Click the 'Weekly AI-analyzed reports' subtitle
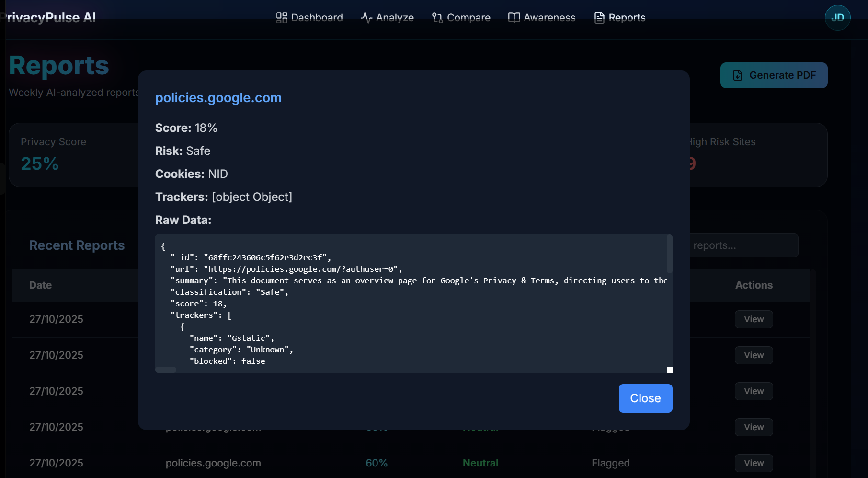 (x=74, y=93)
